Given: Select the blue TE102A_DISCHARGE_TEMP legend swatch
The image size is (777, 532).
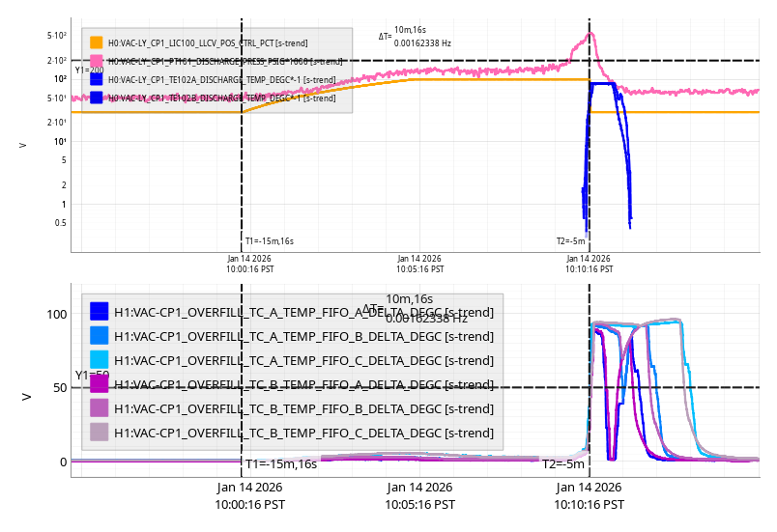Looking at the screenshot, I should click(x=97, y=79).
